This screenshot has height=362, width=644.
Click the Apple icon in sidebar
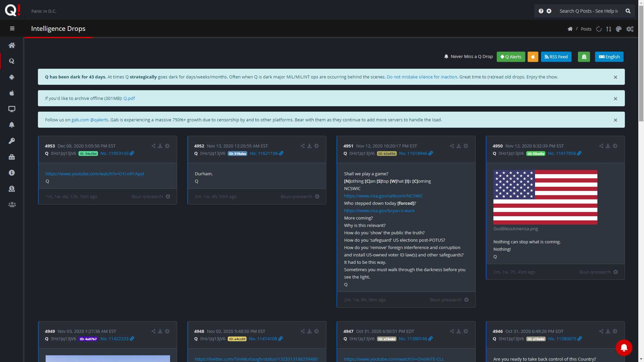12,93
